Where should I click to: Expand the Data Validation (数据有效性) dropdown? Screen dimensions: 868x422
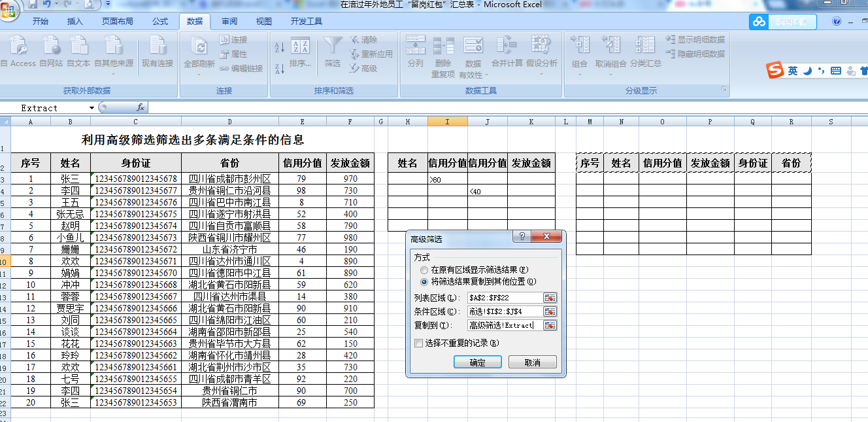(486, 75)
